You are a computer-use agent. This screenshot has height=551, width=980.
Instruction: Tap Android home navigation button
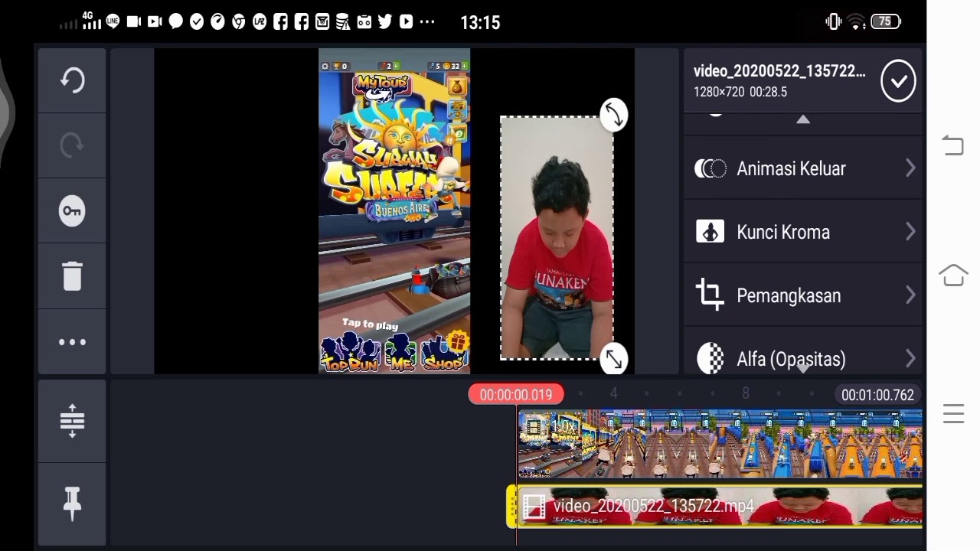[x=953, y=275]
